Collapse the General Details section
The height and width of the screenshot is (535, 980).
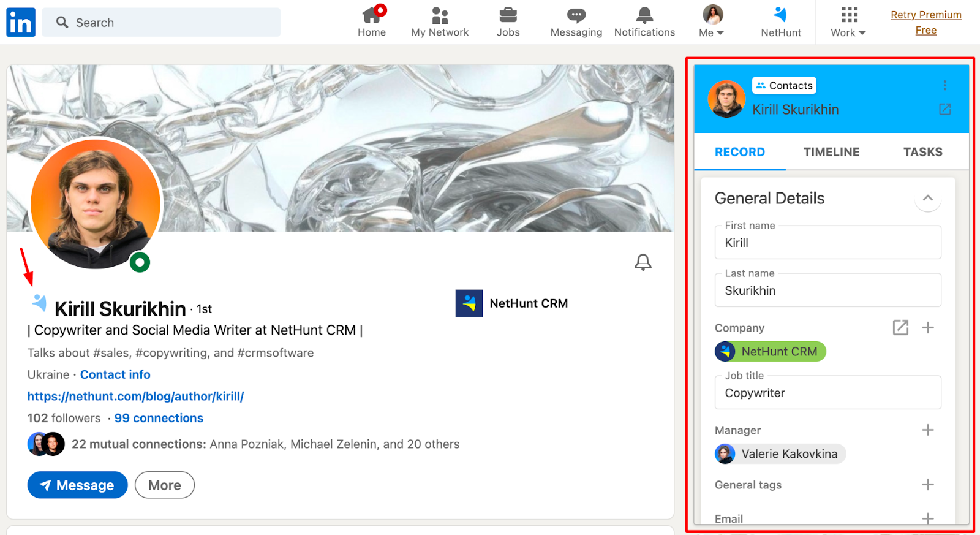[928, 198]
